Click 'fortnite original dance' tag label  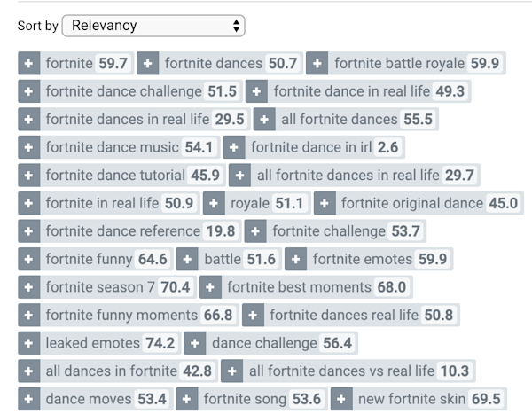tap(412, 203)
